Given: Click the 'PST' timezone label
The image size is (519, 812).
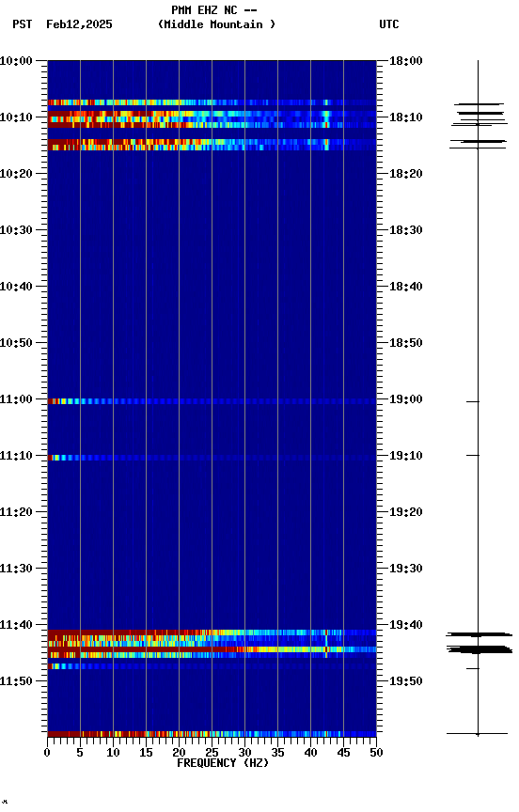Looking at the screenshot, I should 23,24.
